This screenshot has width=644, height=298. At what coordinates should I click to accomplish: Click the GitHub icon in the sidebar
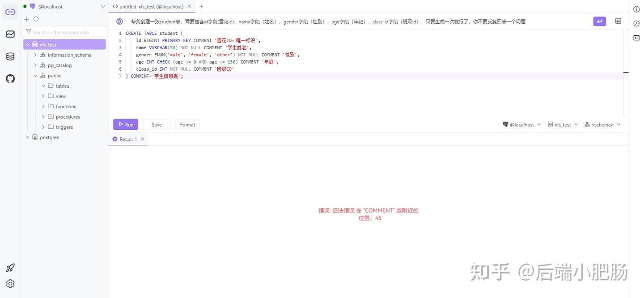click(10, 78)
